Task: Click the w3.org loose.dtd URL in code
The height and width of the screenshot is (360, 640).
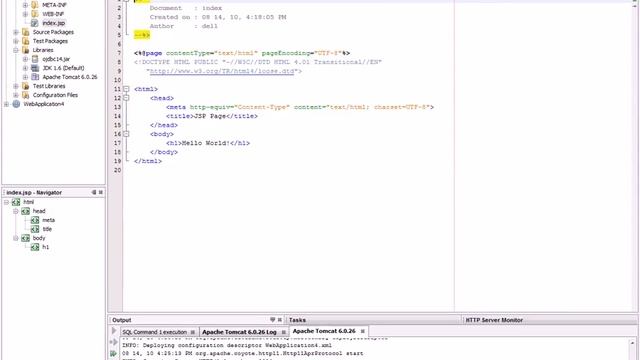Action: pyautogui.click(x=222, y=71)
